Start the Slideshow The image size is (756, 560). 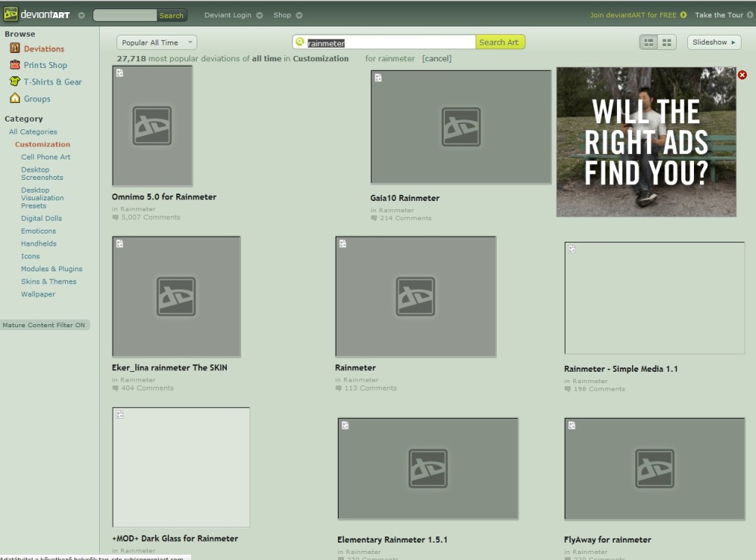(714, 42)
